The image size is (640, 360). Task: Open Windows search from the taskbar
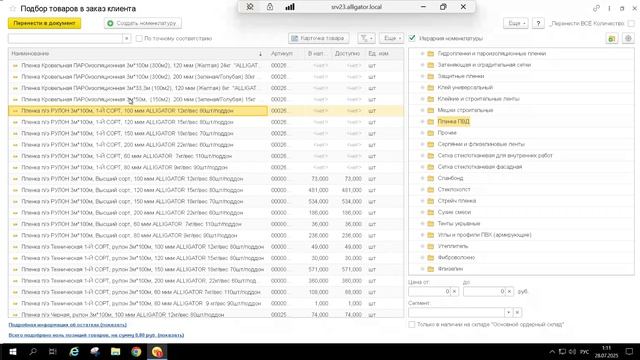pyautogui.click(x=33, y=352)
